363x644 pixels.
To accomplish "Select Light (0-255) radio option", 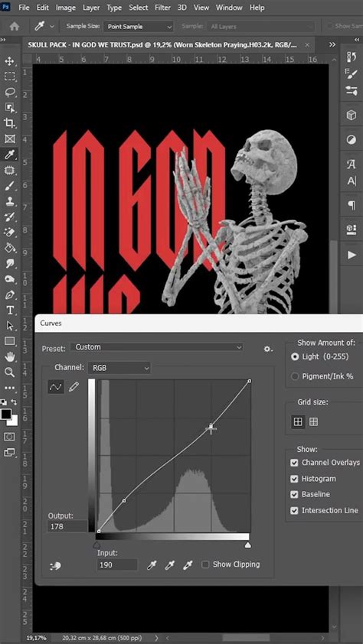I will tap(295, 357).
